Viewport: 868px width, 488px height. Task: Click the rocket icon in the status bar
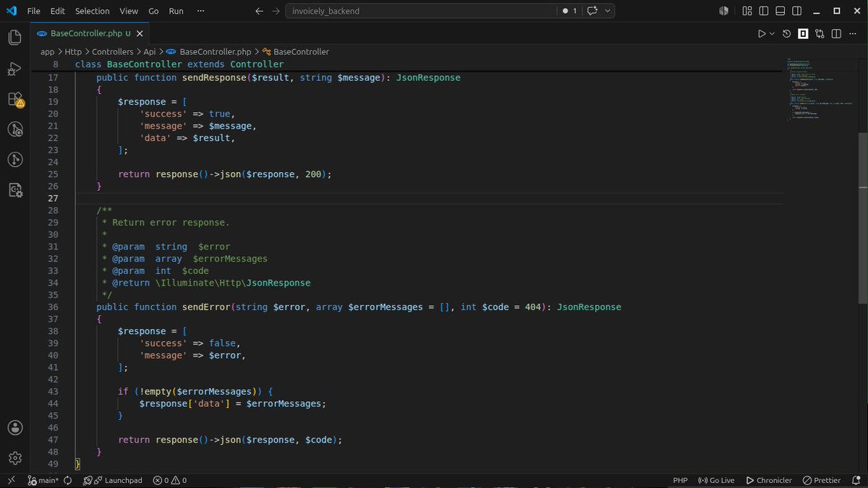tap(88, 480)
